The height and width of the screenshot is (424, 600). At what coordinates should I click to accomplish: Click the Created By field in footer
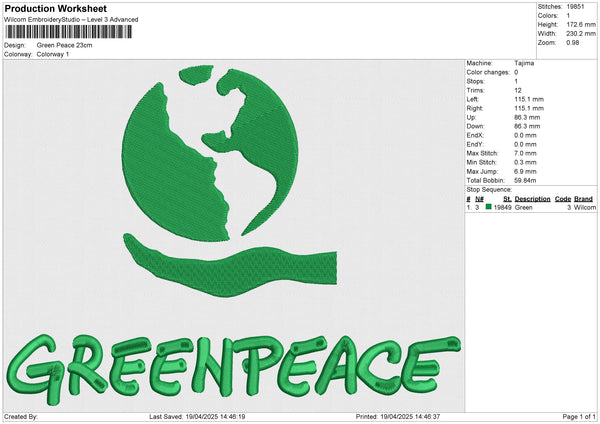22,417
